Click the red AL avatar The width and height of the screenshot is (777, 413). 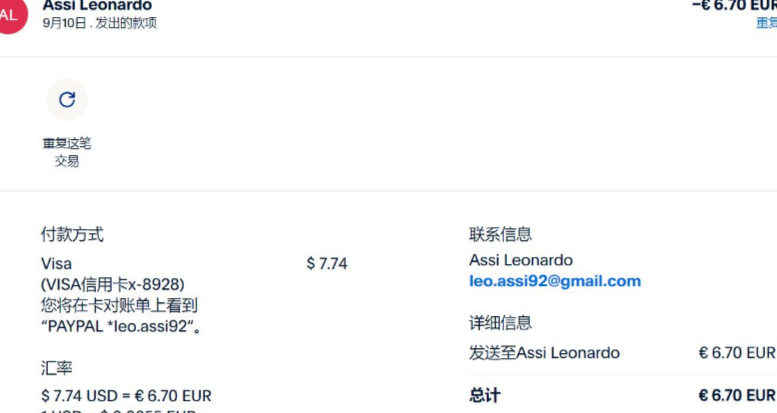pos(9,15)
